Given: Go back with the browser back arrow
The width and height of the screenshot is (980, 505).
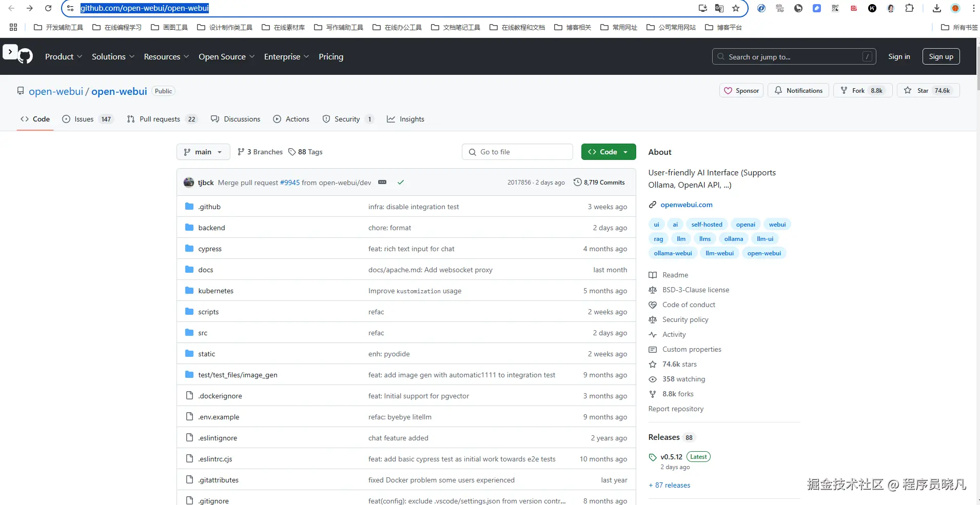Looking at the screenshot, I should click(11, 8).
